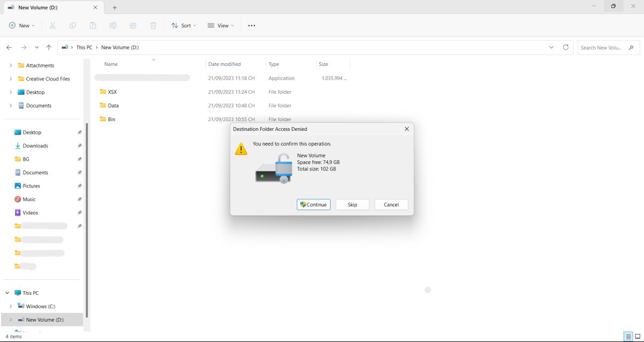
Task: Click the Rename icon in toolbar
Action: 113,25
